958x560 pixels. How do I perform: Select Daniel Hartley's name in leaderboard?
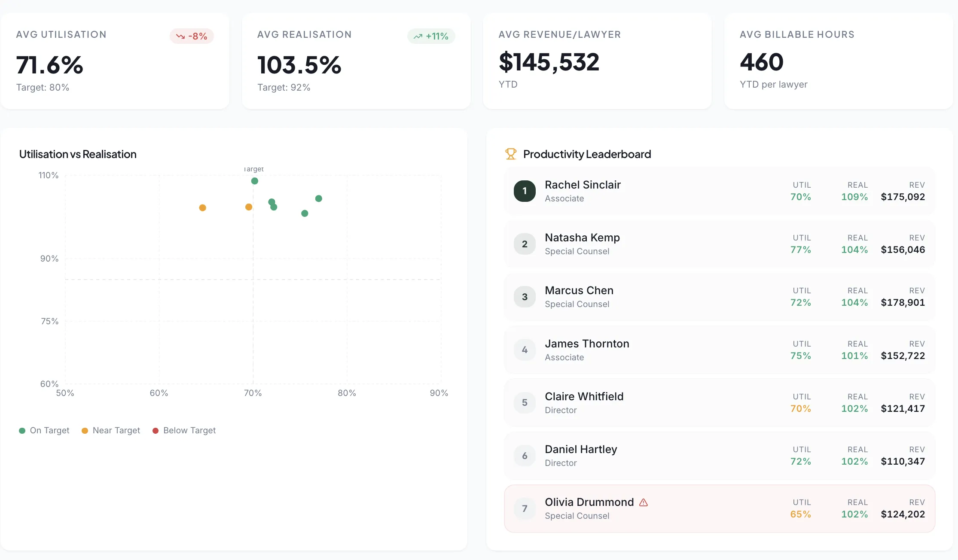pyautogui.click(x=581, y=449)
